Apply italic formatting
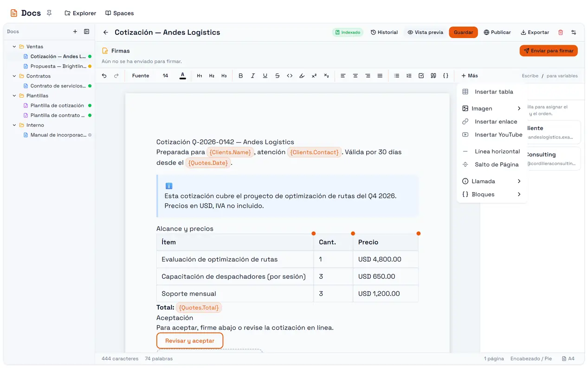Screen dimensions: 588x368 point(253,76)
